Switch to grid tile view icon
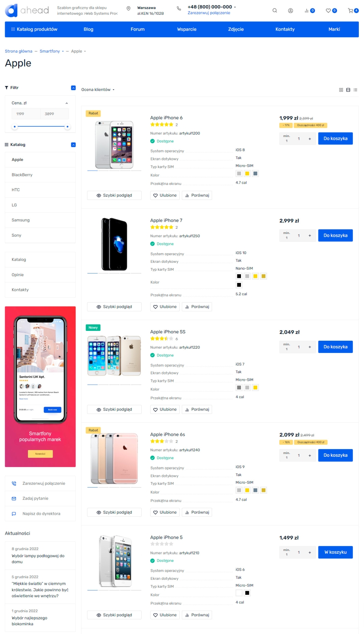 coord(341,90)
